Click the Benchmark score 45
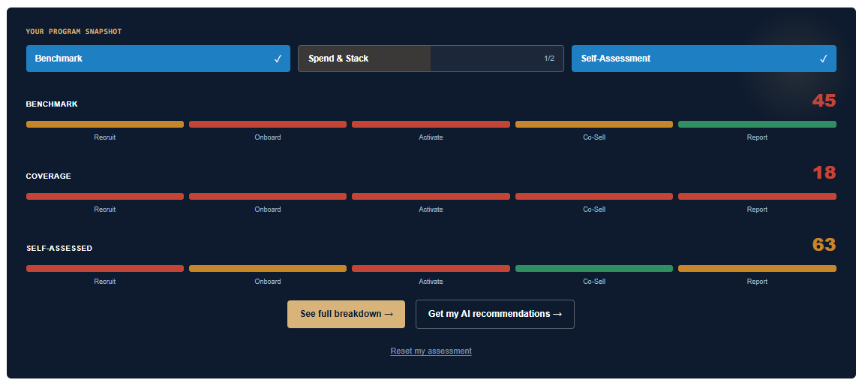 click(x=824, y=101)
